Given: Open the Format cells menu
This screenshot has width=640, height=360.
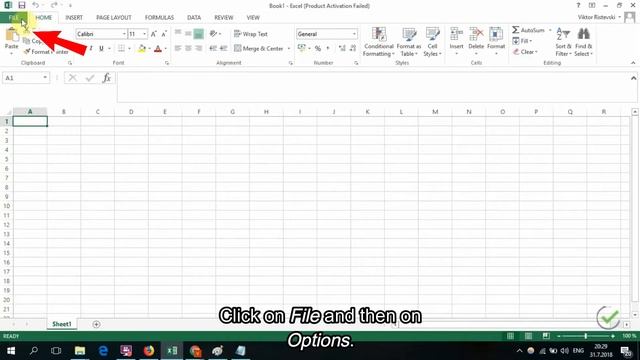Looking at the screenshot, I should click(496, 41).
